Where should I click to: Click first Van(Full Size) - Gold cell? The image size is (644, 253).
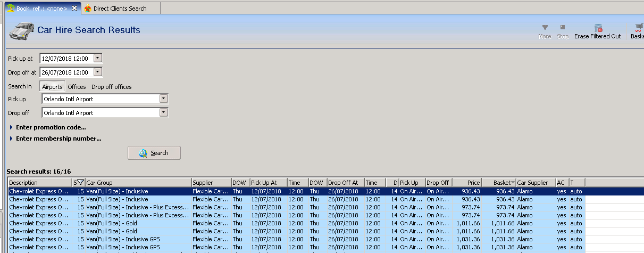(138, 223)
